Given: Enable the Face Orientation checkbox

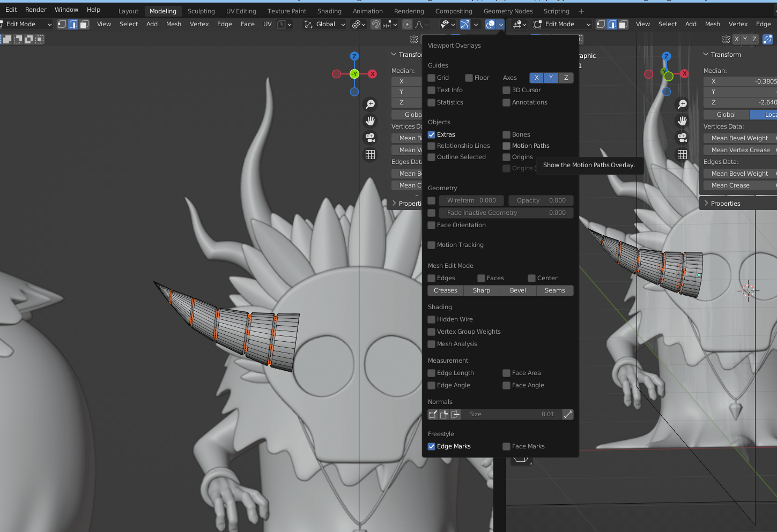Looking at the screenshot, I should (x=432, y=225).
